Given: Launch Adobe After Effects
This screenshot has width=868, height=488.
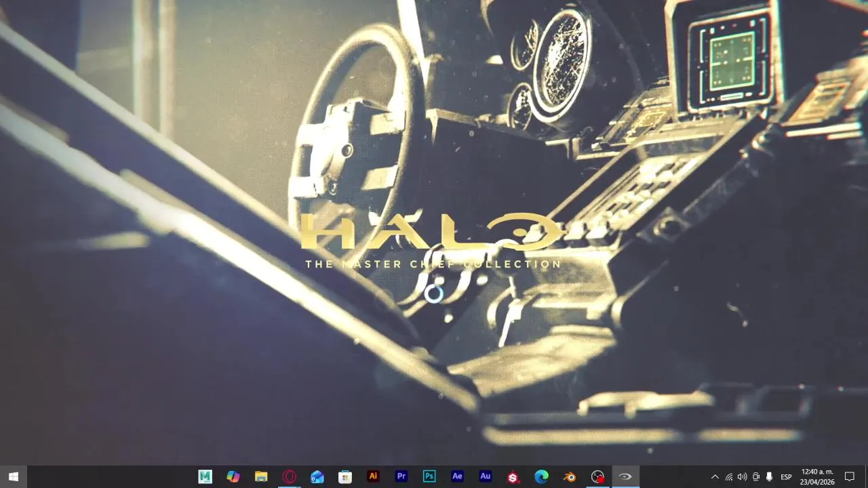Looking at the screenshot, I should pos(457,476).
